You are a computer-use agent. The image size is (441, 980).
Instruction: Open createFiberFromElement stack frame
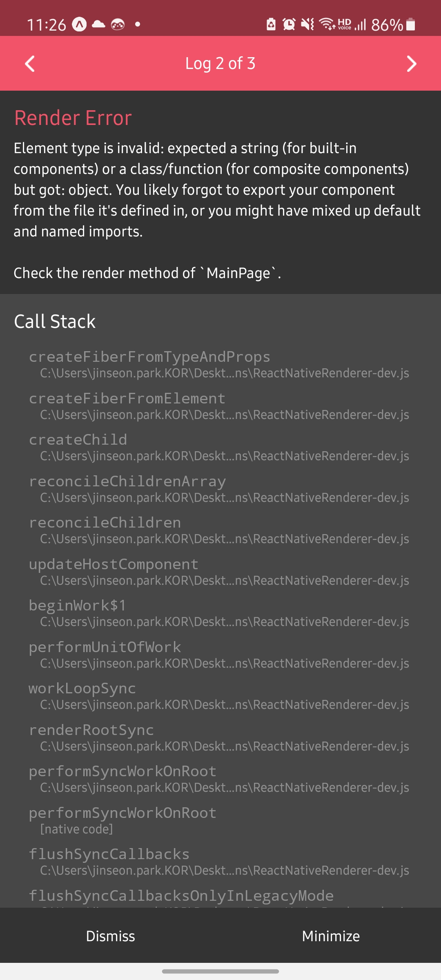219,406
